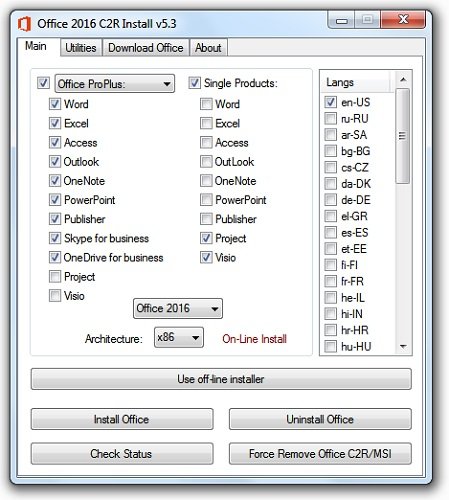The height and width of the screenshot is (500, 449).
Task: Uncheck Excel under Office ProPlus
Action: pyautogui.click(x=55, y=123)
